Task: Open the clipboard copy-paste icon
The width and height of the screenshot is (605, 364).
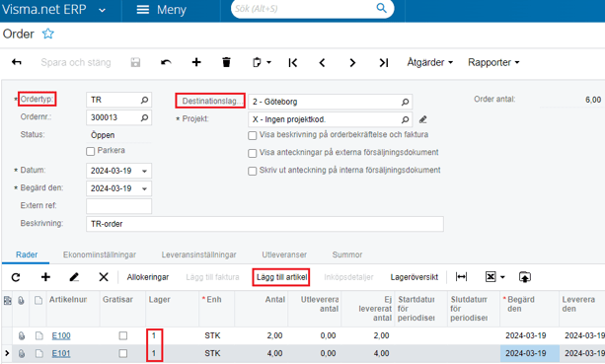Action: click(257, 62)
